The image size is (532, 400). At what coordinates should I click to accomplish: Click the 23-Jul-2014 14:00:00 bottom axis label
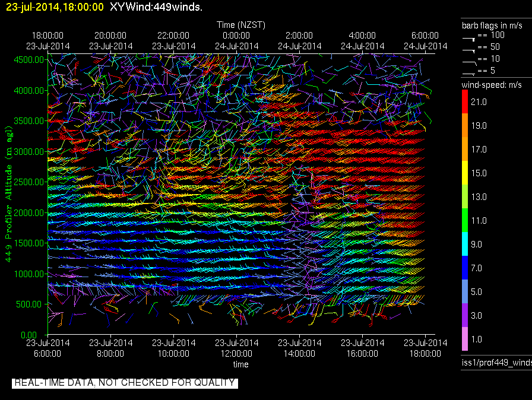pos(299,348)
